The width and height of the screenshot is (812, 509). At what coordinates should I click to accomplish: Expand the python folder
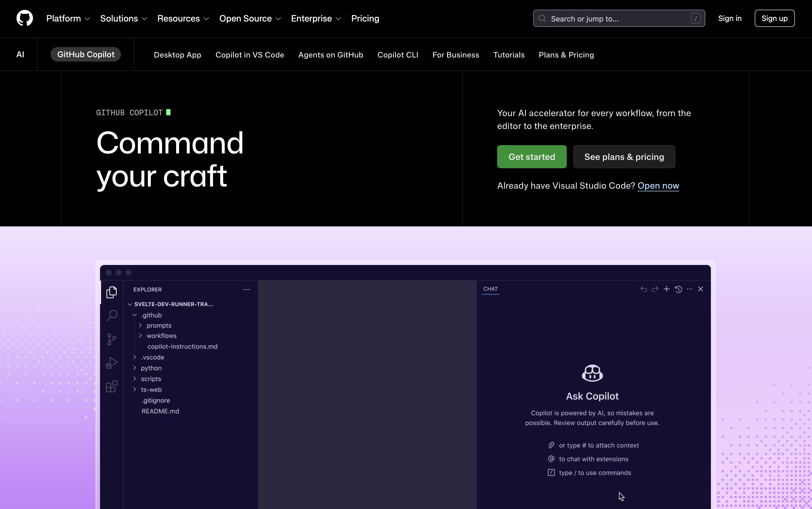pyautogui.click(x=147, y=368)
